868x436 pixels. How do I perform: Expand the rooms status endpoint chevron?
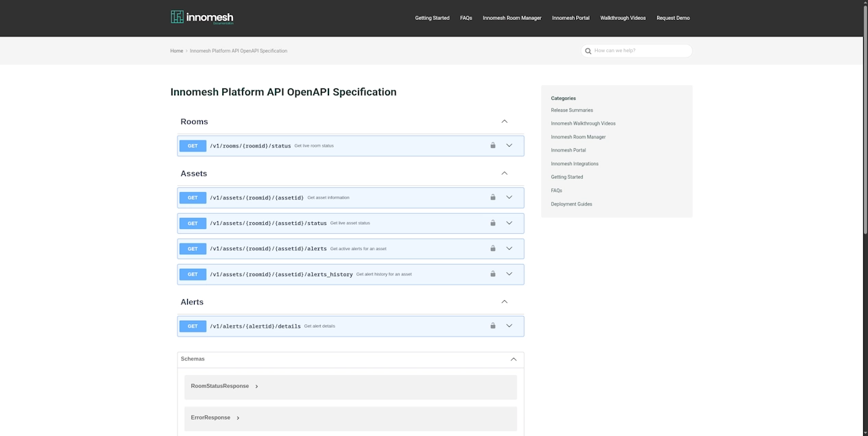click(509, 145)
